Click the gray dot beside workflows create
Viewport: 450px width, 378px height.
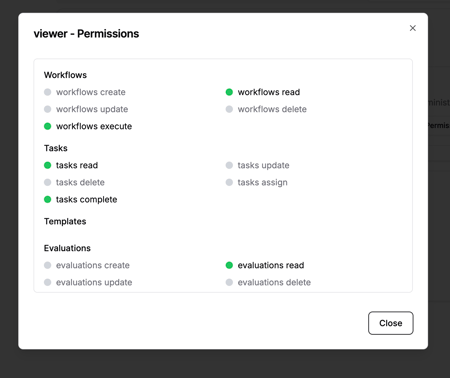tap(47, 92)
